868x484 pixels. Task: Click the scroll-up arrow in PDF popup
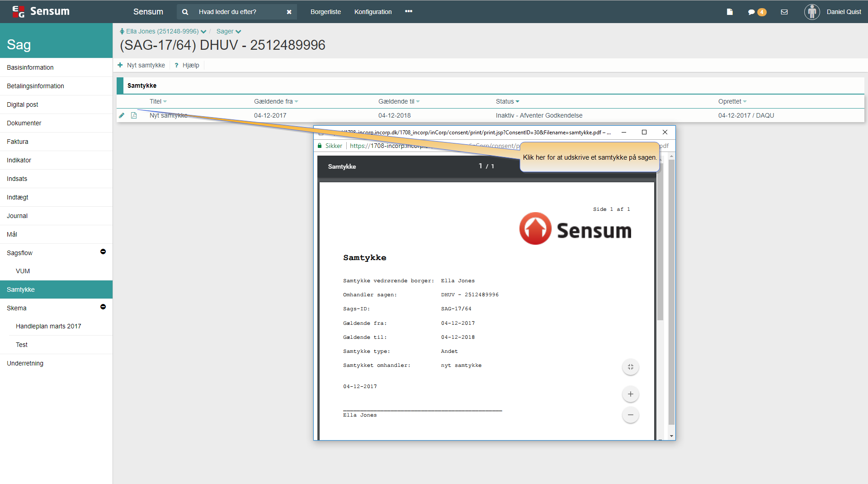pos(671,156)
